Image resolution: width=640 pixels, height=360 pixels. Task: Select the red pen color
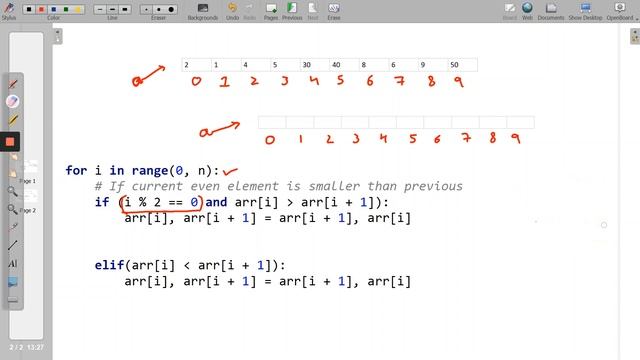(x=41, y=9)
